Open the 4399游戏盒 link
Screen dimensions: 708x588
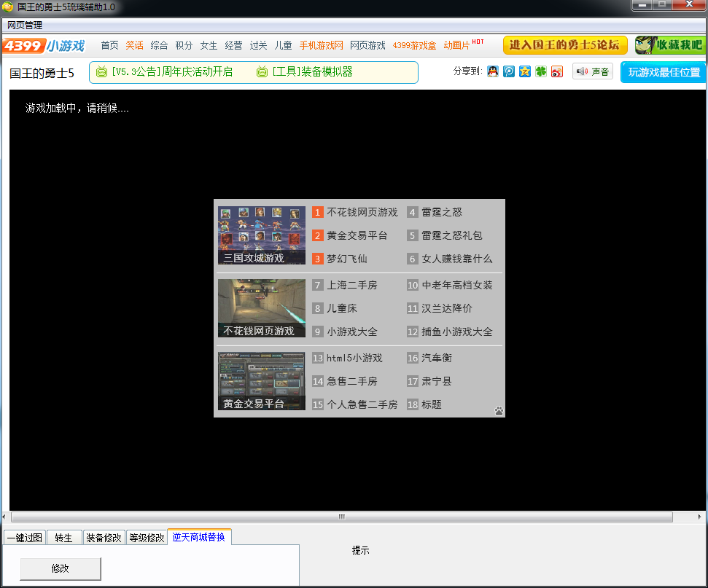click(x=414, y=45)
